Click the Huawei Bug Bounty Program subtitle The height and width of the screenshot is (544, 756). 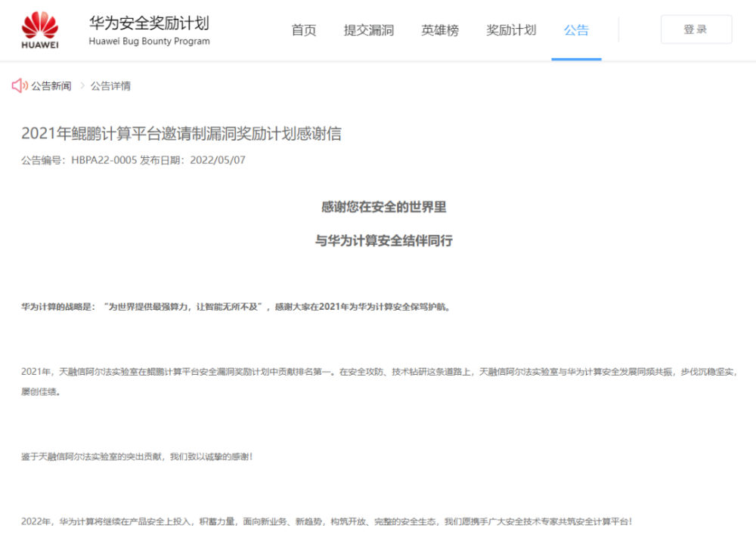coord(149,42)
